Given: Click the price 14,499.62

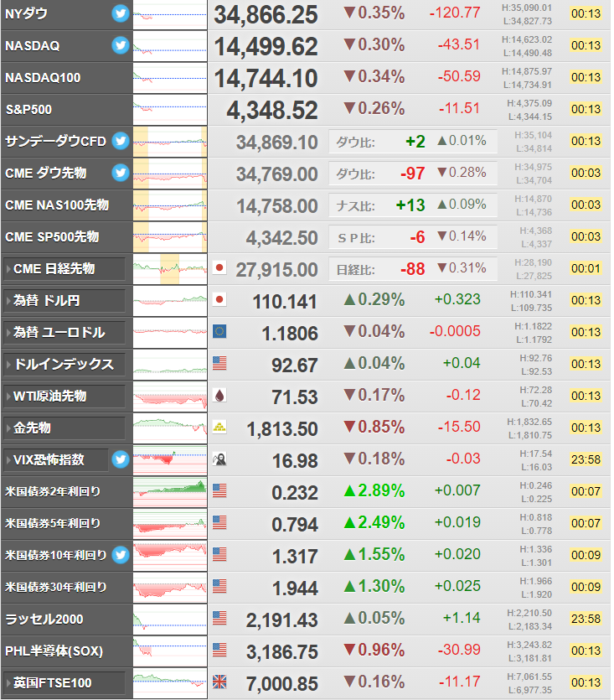Looking at the screenshot, I should 266,46.
